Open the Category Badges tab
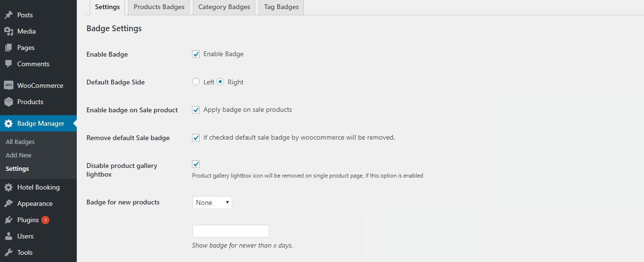Image resolution: width=644 pixels, height=262 pixels. 224,7
